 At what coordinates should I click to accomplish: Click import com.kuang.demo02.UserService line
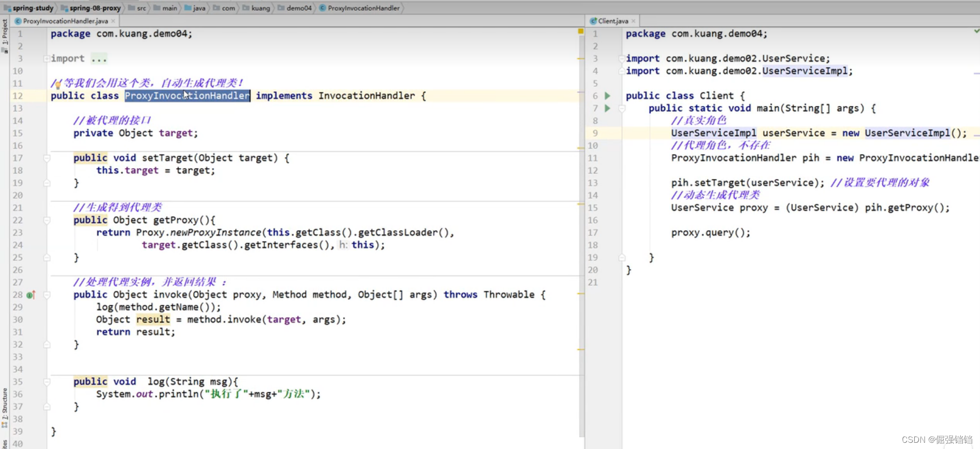[x=728, y=59]
